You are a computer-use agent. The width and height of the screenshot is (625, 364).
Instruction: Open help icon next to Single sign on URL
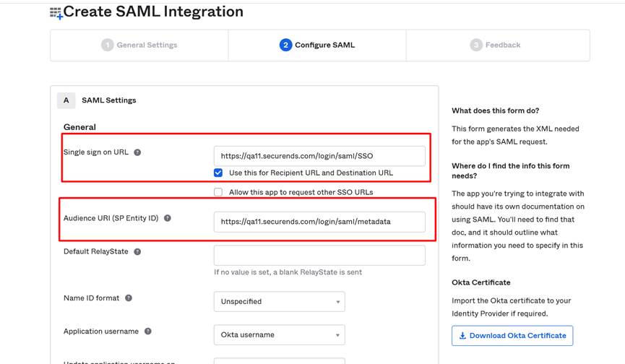pyautogui.click(x=137, y=152)
